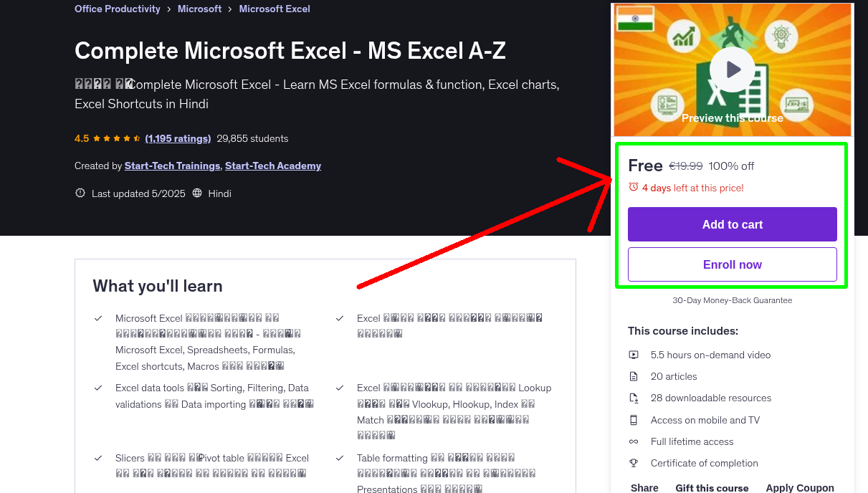Play the course preview video

732,70
